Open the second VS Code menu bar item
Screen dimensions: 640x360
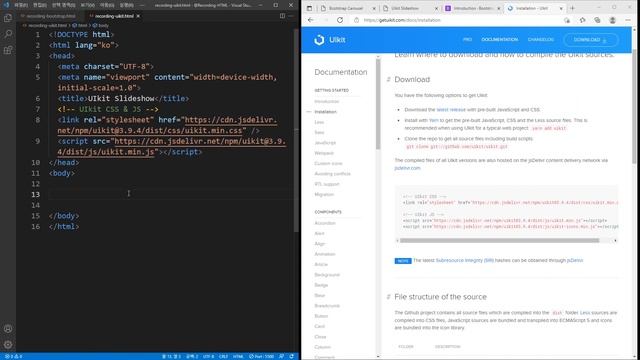coord(40,5)
